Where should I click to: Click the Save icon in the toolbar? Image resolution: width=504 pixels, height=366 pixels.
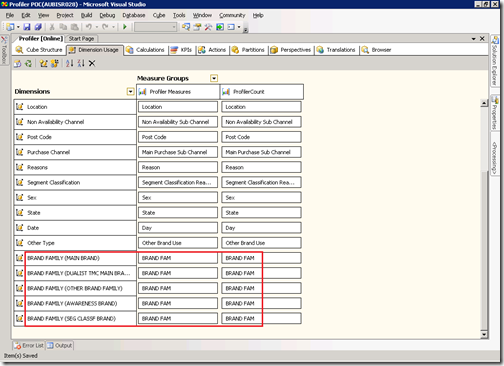[x=27, y=27]
